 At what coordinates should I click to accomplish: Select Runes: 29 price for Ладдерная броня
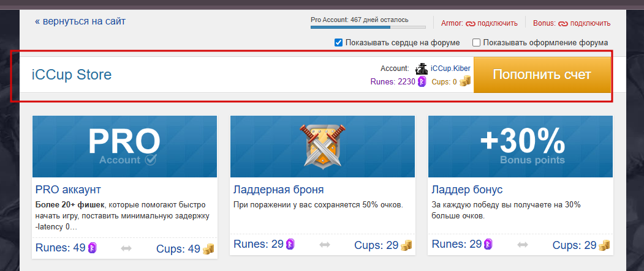click(x=259, y=244)
